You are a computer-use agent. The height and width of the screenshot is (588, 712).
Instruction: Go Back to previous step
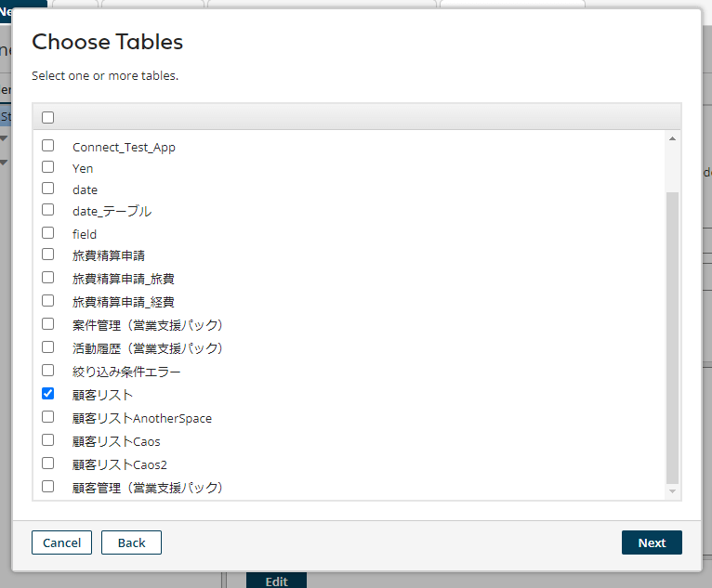(131, 542)
